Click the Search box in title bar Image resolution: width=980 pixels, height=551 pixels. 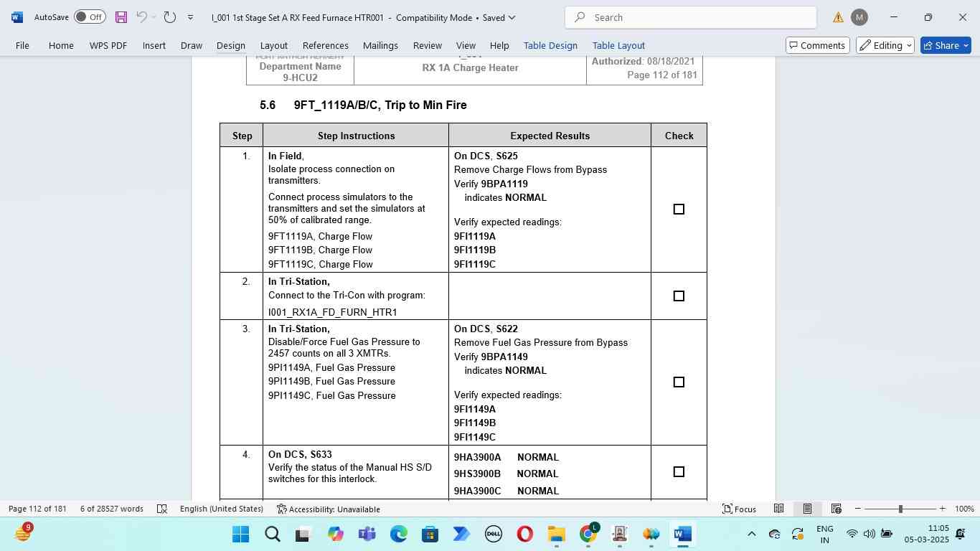(x=691, y=17)
